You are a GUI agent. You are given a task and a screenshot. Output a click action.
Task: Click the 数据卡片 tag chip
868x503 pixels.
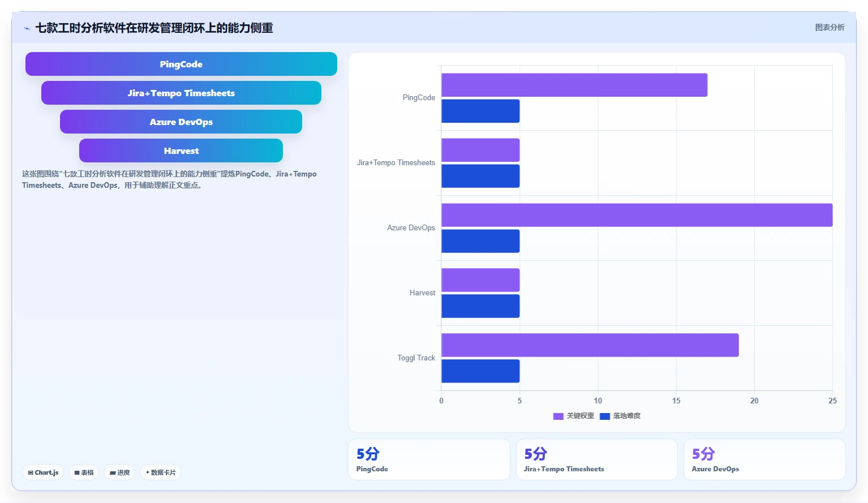point(161,472)
